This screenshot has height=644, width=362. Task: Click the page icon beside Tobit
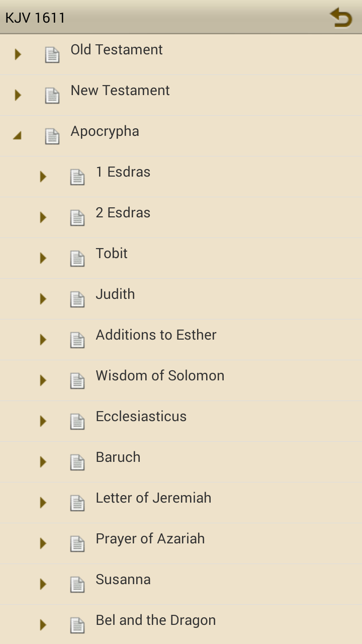[77, 258]
